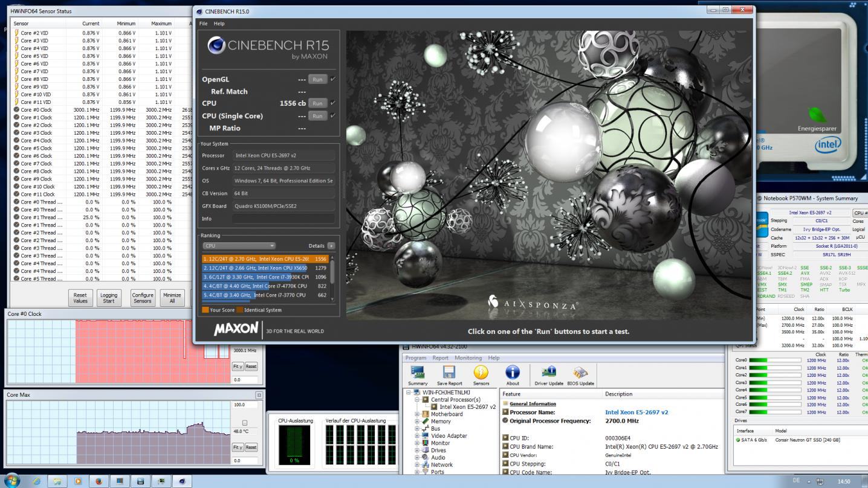
Task: Select Motherboard icon in the HWiNFO tree
Action: (x=426, y=414)
